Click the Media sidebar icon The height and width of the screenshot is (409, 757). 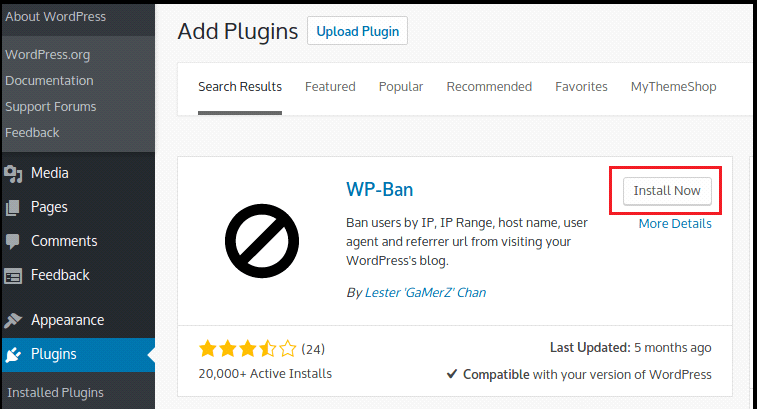coord(13,174)
